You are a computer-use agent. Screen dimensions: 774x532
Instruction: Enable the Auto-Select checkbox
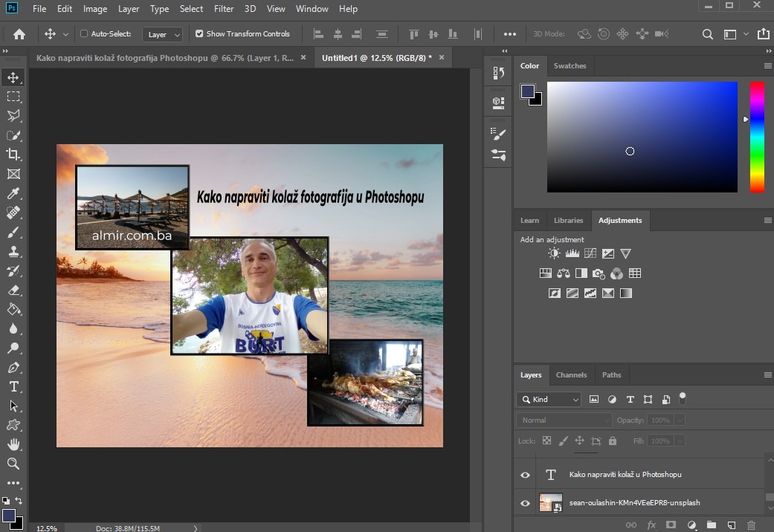pos(84,34)
